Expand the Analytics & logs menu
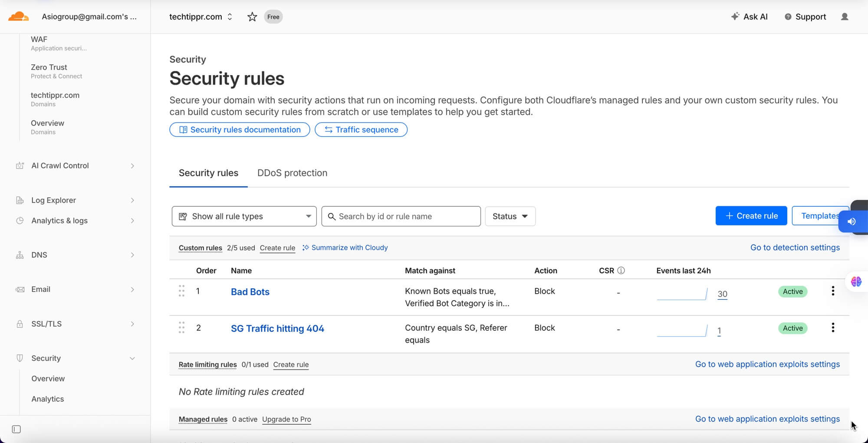This screenshot has width=868, height=443. [x=132, y=221]
